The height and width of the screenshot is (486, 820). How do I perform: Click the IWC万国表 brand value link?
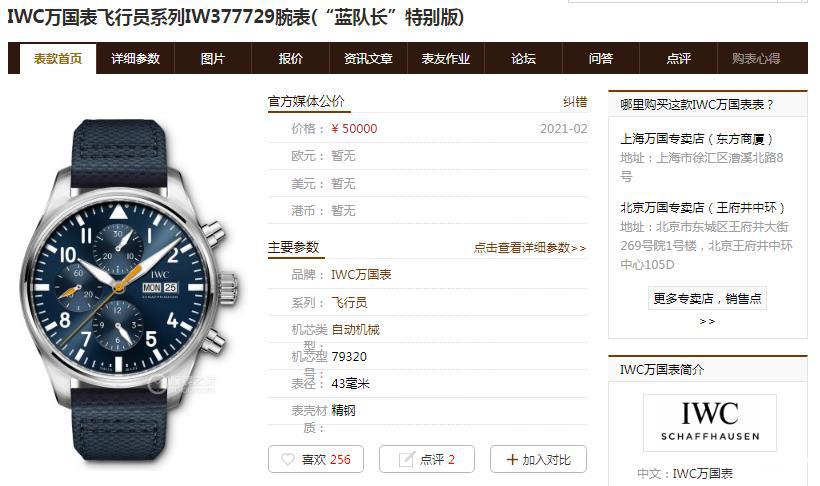click(361, 275)
